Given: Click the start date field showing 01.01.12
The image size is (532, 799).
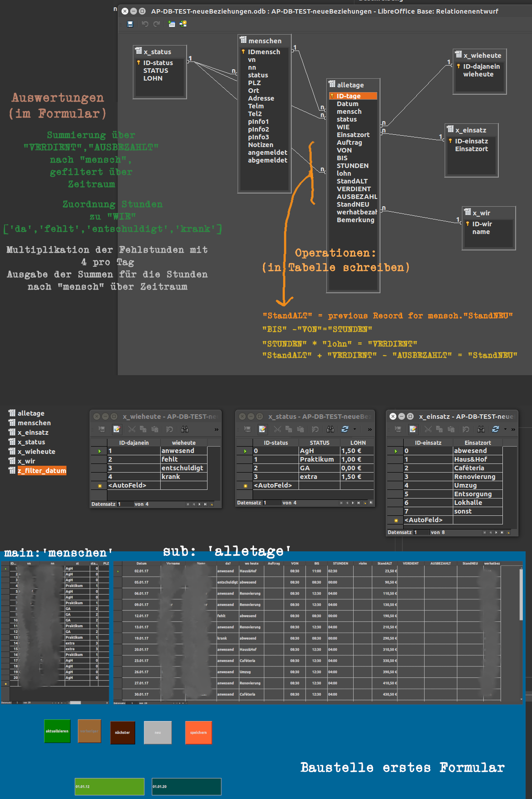Looking at the screenshot, I should (x=110, y=787).
